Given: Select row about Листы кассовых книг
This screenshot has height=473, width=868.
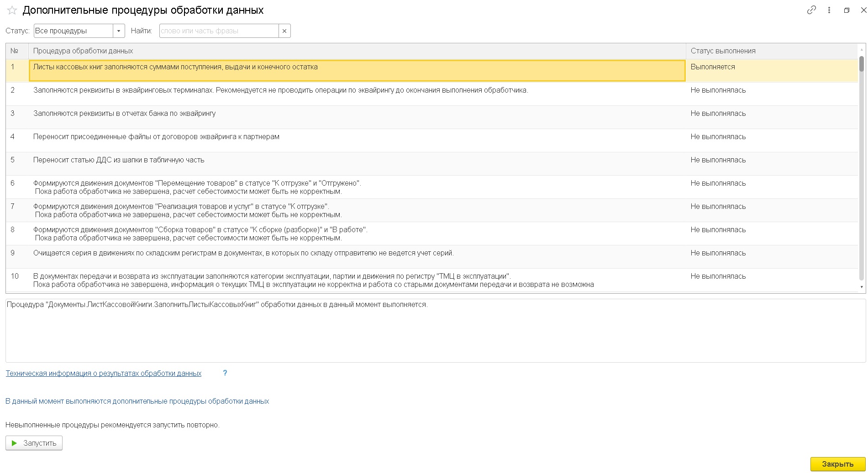Looking at the screenshot, I should coord(357,71).
